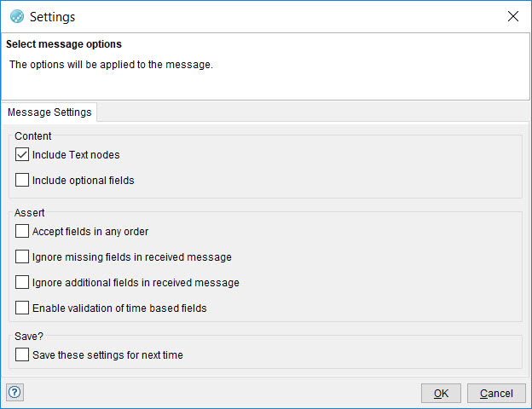Screen dimensions: 532x409
Task: Check Save these settings for next time
Action: tap(22, 354)
